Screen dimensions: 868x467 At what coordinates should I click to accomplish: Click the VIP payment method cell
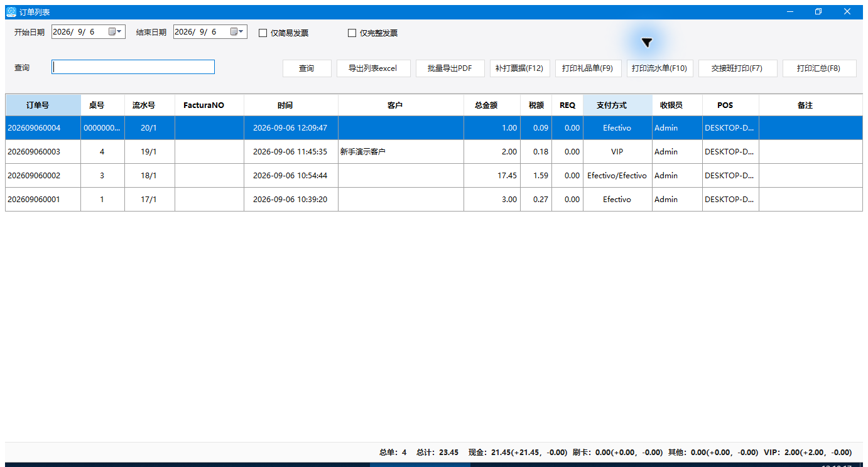point(618,152)
